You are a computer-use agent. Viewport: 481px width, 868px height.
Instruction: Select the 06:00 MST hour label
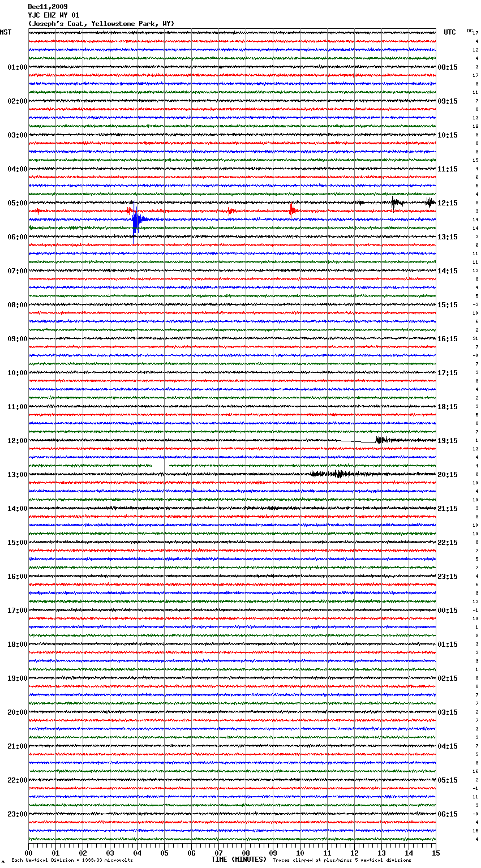coord(17,237)
